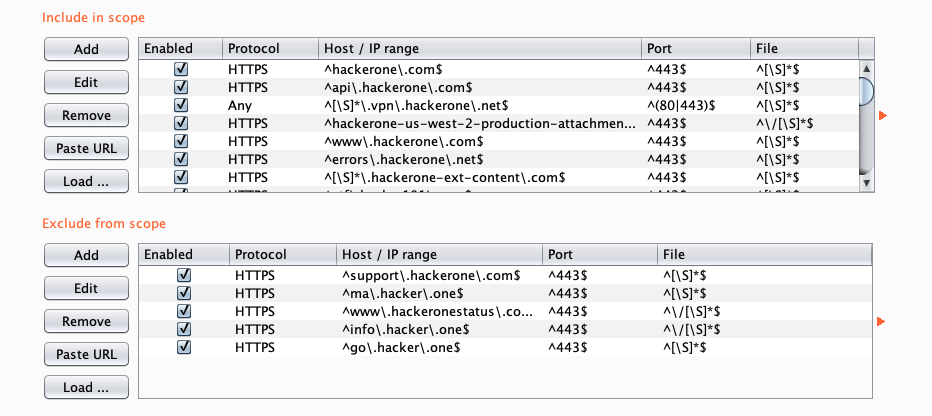This screenshot has width=932, height=416.
Task: Uncheck the vpn.hackerone.net Any-protocol rule
Action: pos(181,105)
